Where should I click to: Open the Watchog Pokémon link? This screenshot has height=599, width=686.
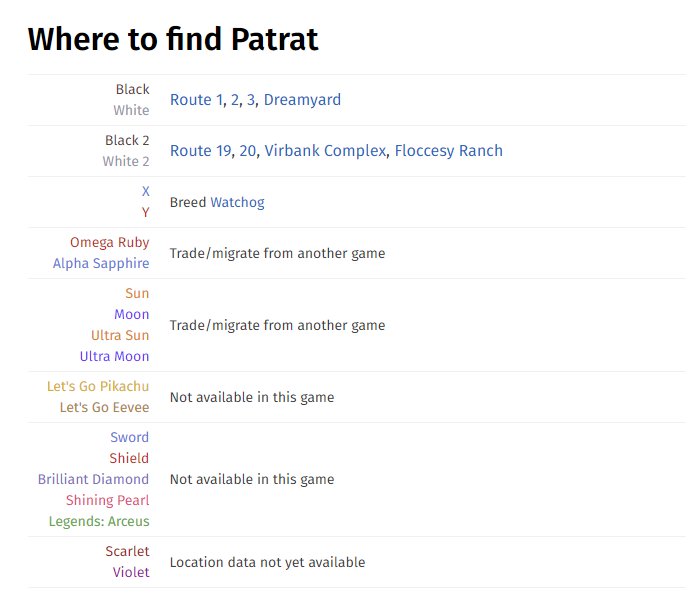click(x=238, y=203)
